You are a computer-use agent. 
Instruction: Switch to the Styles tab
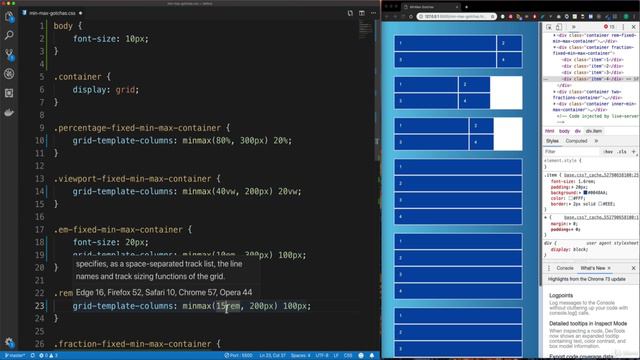[x=552, y=141]
